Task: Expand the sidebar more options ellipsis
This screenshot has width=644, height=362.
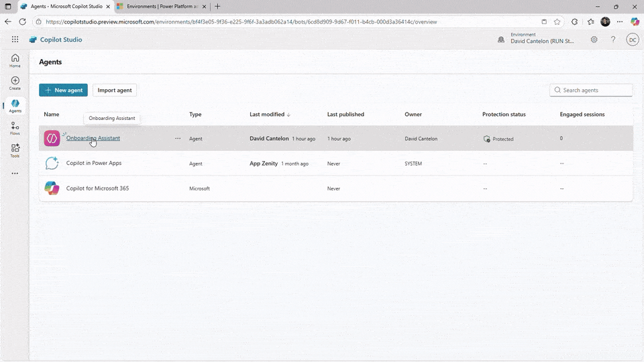Action: click(15, 173)
